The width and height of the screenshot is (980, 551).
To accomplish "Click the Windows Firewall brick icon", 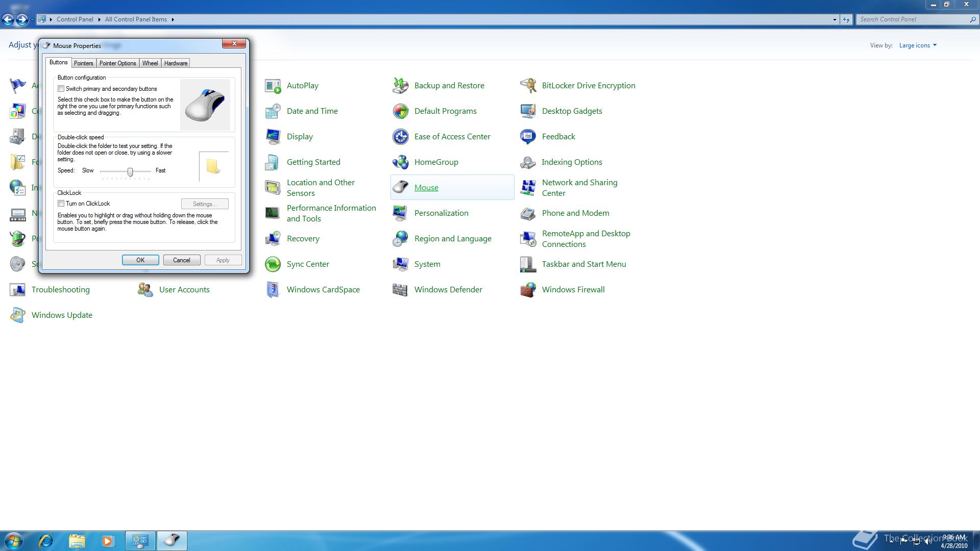I will coord(528,290).
